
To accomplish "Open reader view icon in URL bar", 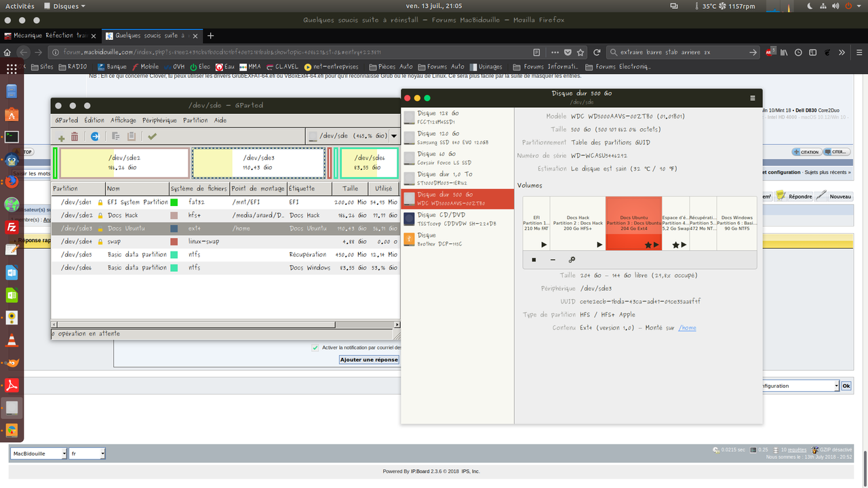I will tap(537, 52).
